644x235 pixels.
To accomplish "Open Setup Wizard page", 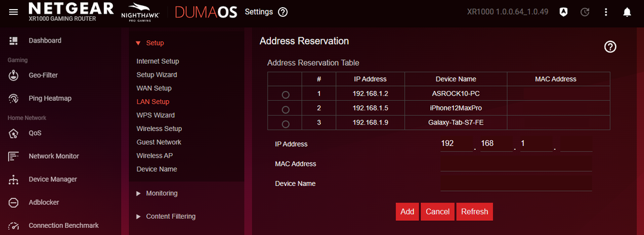I will point(157,75).
